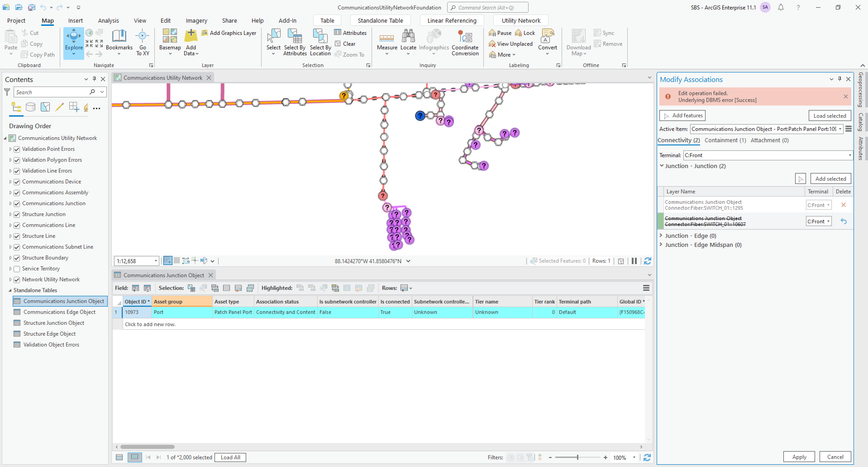
Task: Refresh the map view
Action: point(647,261)
